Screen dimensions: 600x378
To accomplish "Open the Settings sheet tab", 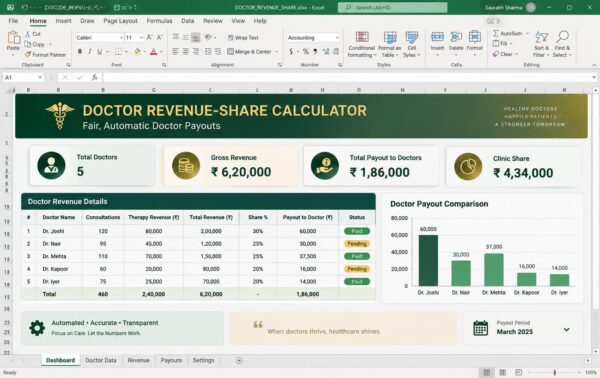I will click(x=204, y=360).
